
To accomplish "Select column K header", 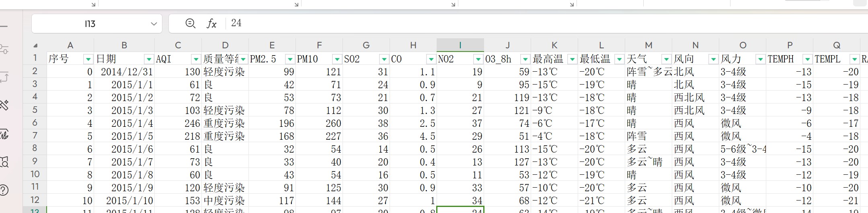I will [x=554, y=45].
